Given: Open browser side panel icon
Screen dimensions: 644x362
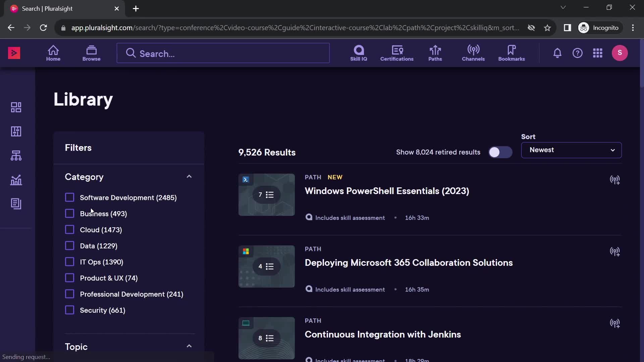Looking at the screenshot, I should pyautogui.click(x=567, y=28).
